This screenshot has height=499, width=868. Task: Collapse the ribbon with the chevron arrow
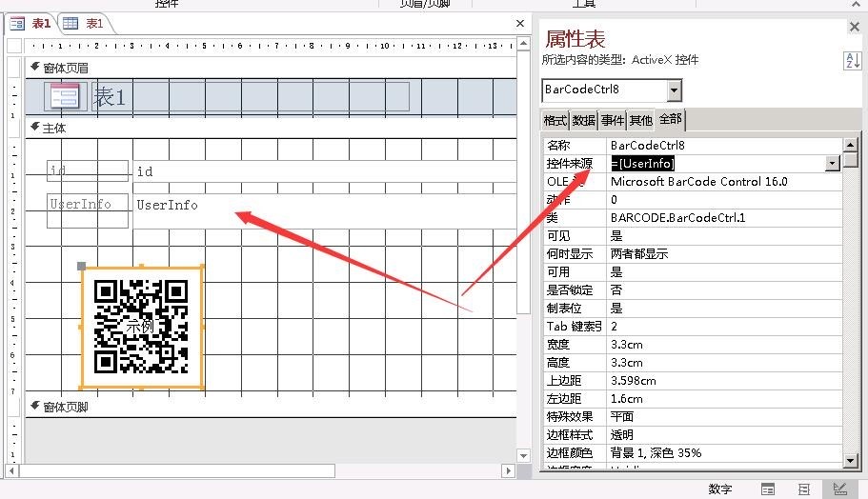coord(856,5)
